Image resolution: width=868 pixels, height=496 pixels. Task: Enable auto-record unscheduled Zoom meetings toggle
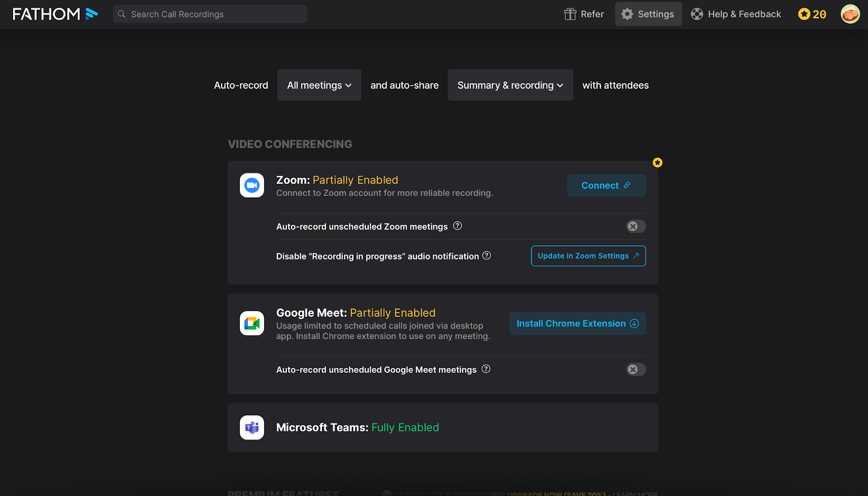click(635, 226)
